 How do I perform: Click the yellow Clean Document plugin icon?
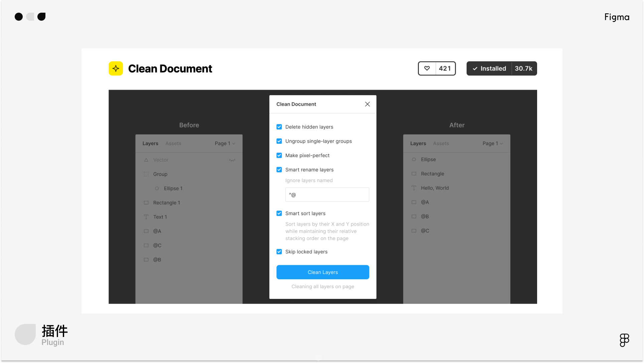[x=116, y=68]
